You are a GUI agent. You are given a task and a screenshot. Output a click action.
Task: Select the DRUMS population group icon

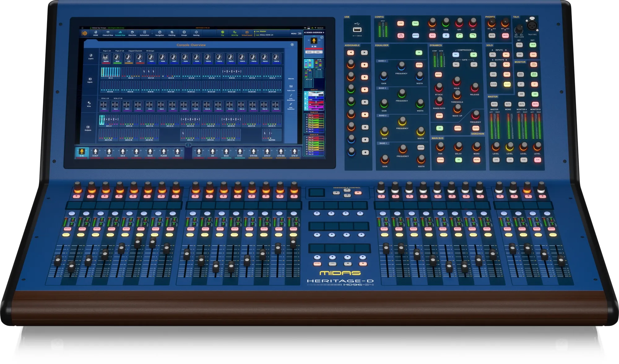pos(106,58)
